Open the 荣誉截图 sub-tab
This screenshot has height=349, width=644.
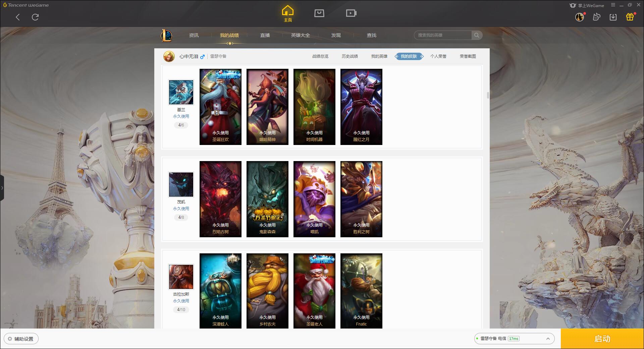[x=468, y=56]
